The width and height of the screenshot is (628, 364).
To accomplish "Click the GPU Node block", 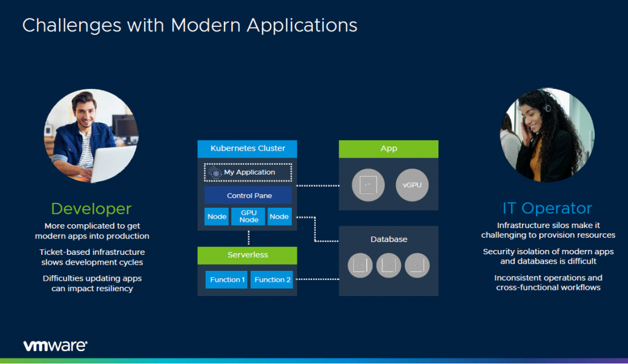I will [x=248, y=216].
